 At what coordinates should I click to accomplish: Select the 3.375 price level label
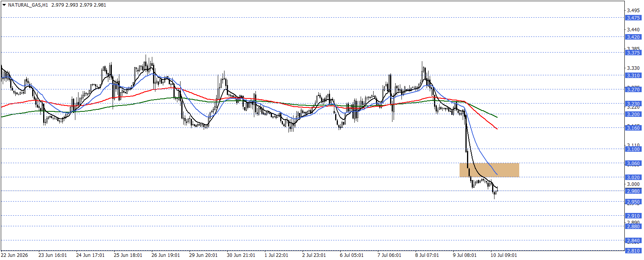[x=633, y=53]
